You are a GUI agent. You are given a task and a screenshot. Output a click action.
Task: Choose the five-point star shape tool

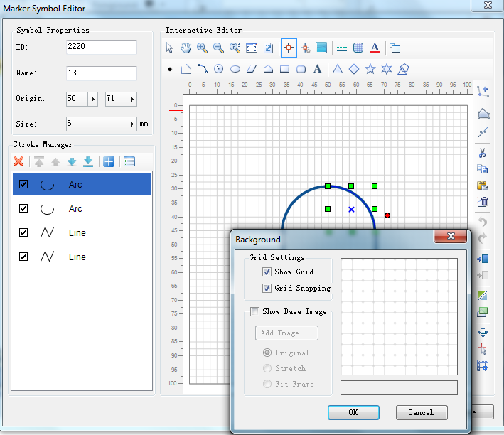(x=370, y=69)
